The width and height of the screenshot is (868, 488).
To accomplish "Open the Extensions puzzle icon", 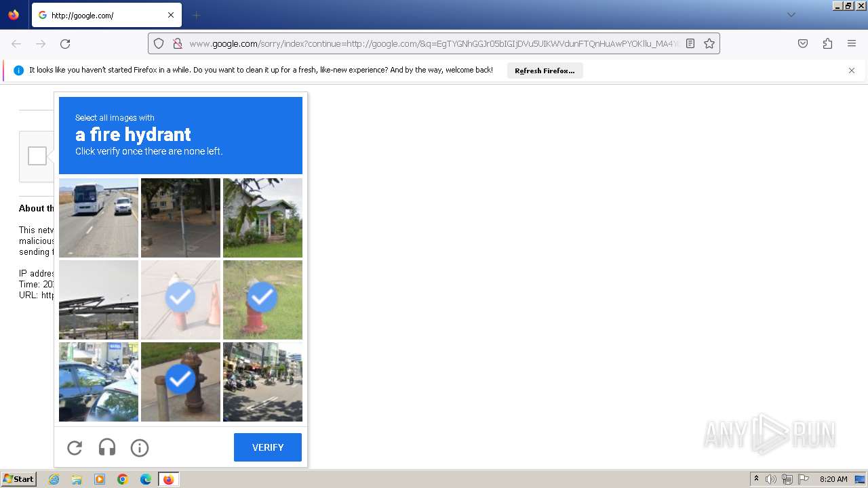I will tap(827, 43).
